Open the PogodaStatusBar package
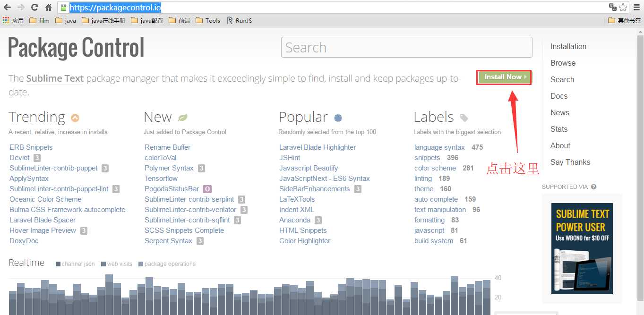 (x=172, y=189)
